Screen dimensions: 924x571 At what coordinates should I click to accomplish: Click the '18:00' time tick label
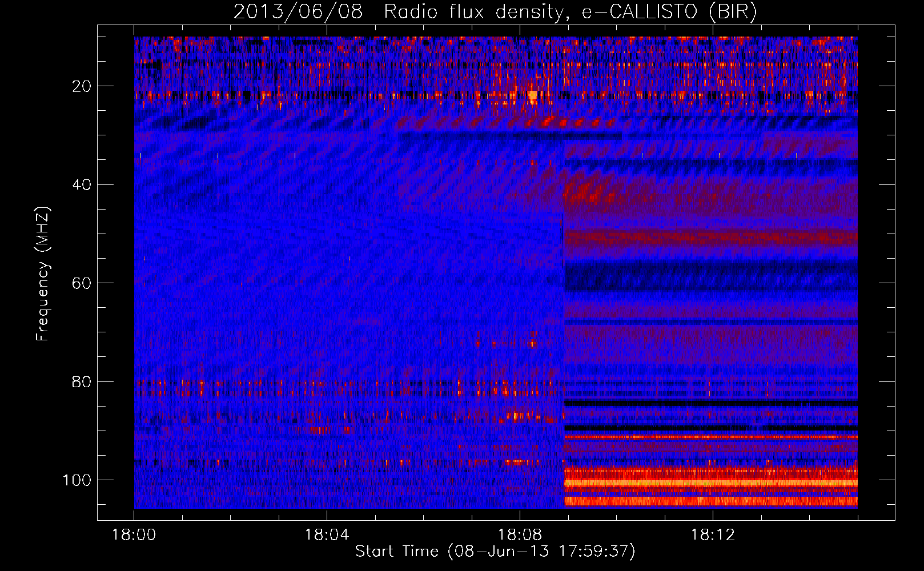tap(134, 535)
